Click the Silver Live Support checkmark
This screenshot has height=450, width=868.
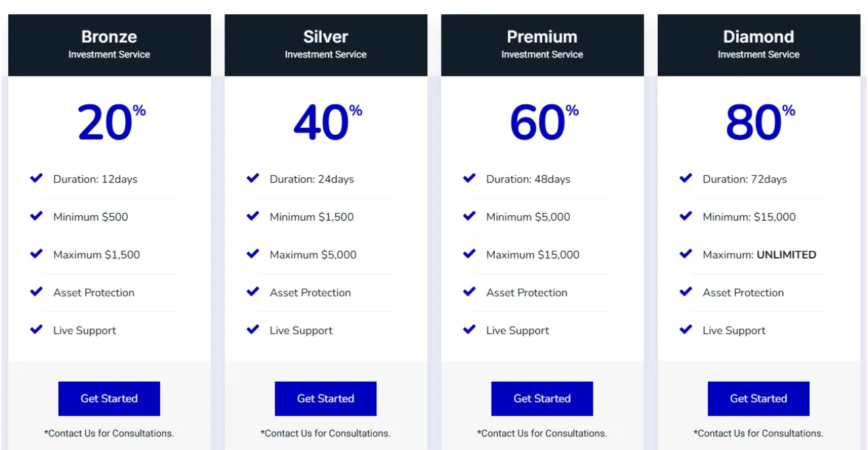253,330
